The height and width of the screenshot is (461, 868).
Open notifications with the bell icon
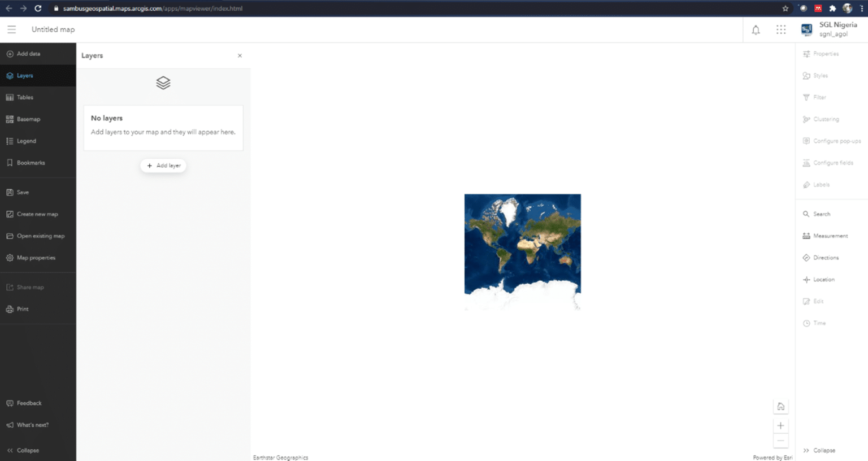[756, 29]
